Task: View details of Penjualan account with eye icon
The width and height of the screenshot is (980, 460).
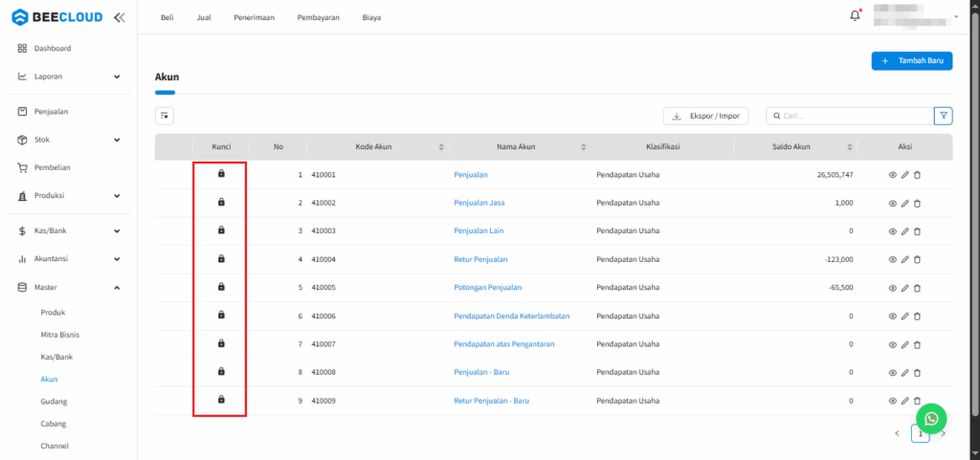Action: (x=893, y=176)
